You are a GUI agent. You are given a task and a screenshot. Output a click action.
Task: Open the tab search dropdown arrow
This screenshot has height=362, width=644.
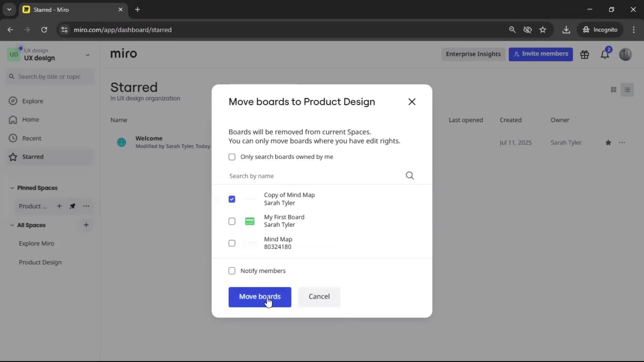point(9,10)
